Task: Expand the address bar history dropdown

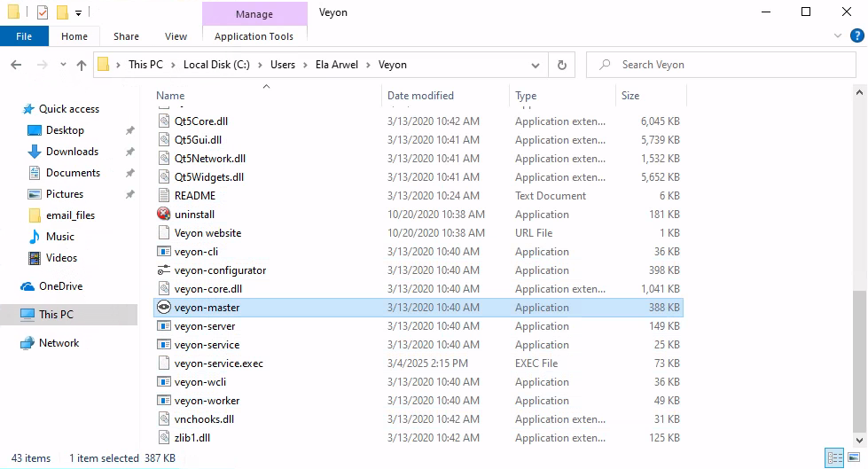Action: pyautogui.click(x=536, y=66)
